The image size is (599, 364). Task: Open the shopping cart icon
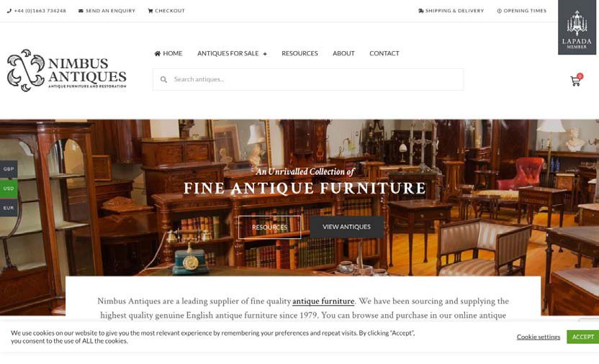click(576, 80)
